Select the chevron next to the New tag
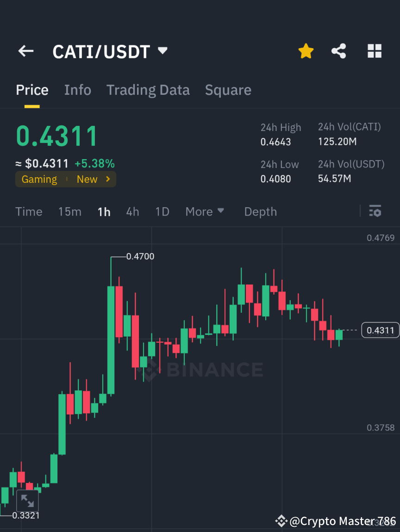 pyautogui.click(x=108, y=179)
